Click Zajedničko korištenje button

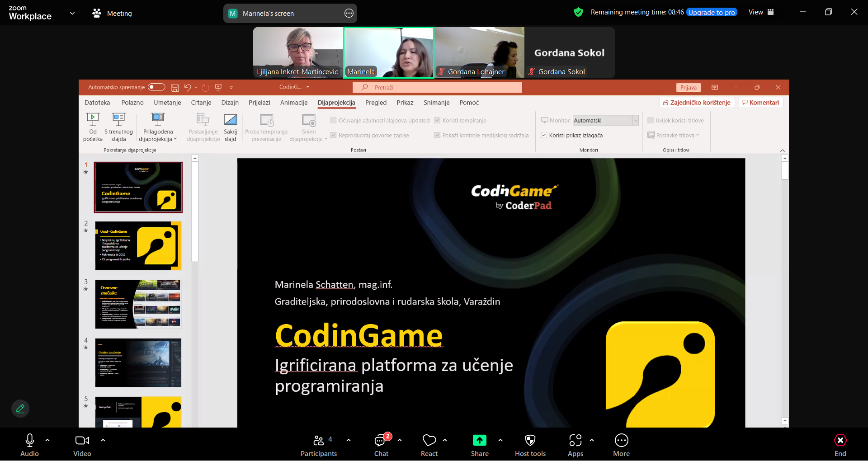click(x=697, y=103)
